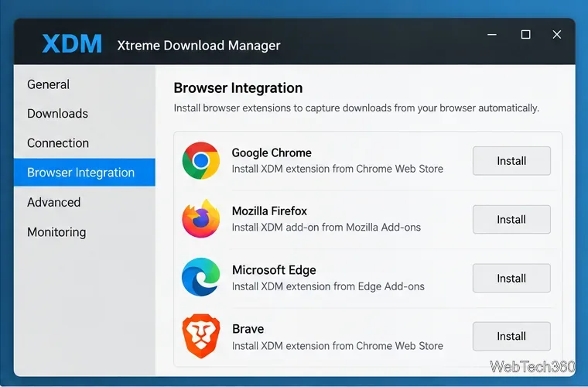Switch to Connection settings
Viewport: 588px width, 387px height.
click(x=84, y=143)
